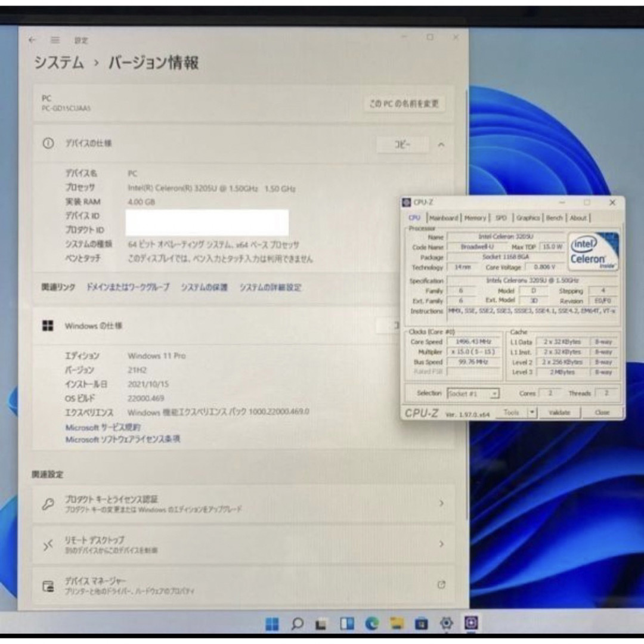Click external link icon on デバイスマネージャー row

(441, 585)
